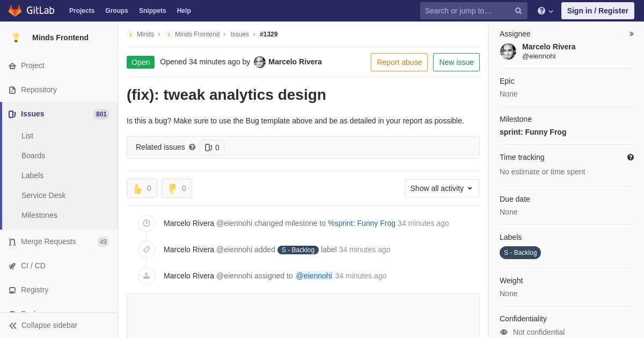Click the Collapse sidebar label
This screenshot has height=338, width=644.
(49, 325)
